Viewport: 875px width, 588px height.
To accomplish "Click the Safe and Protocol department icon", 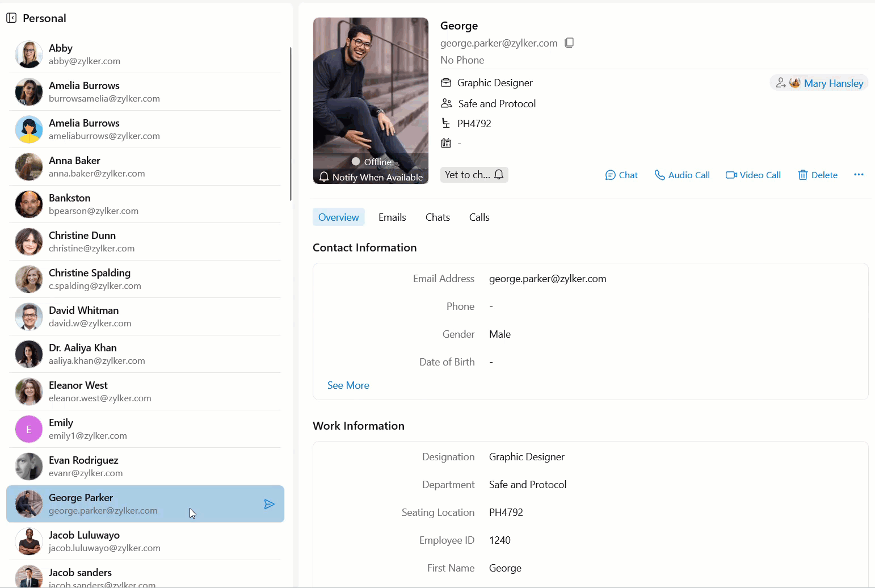I will coord(447,103).
